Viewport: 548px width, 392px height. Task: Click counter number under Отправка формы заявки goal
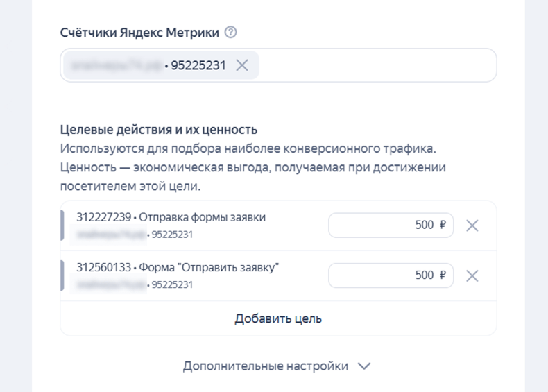coord(172,235)
